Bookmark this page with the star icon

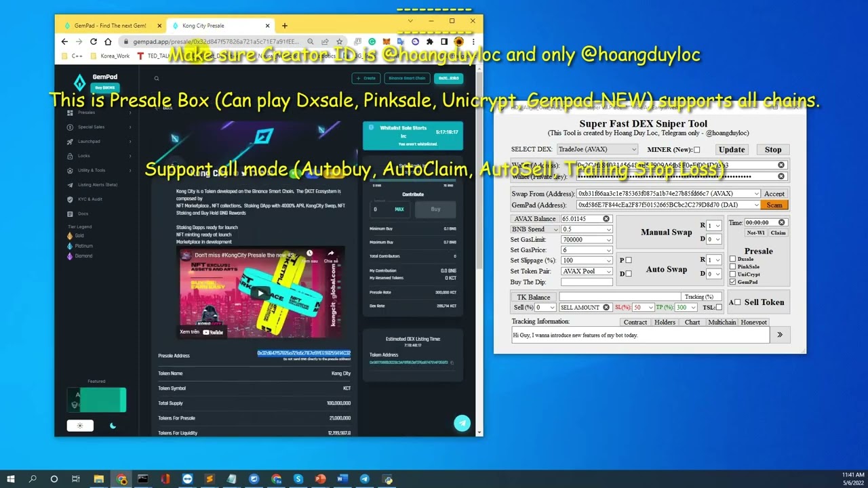coord(340,41)
